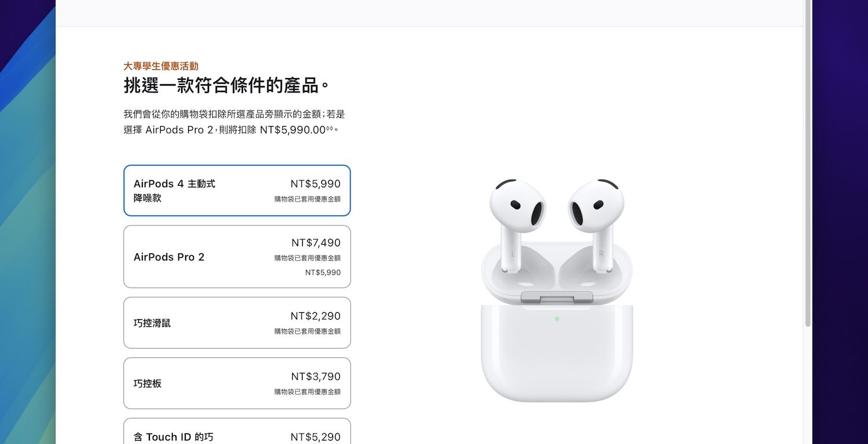Click the NT$7,490 price for AirPods Pro 2

point(316,243)
